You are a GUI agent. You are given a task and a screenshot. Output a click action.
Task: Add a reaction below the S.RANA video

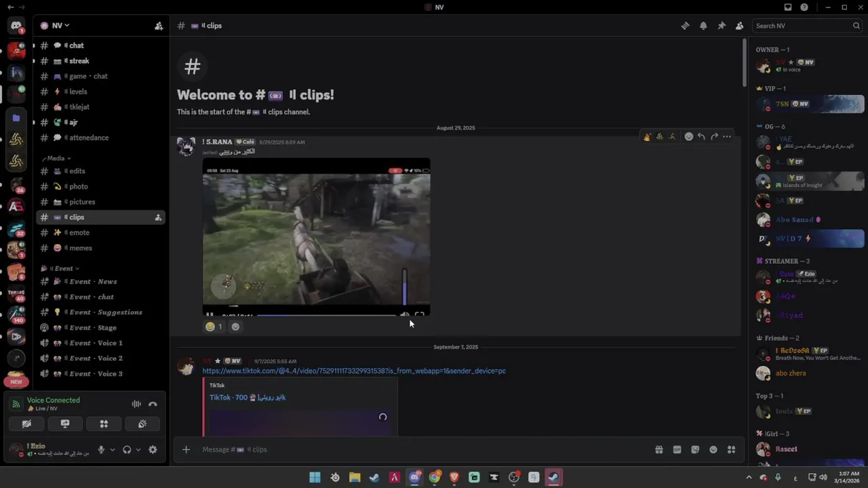click(x=235, y=327)
